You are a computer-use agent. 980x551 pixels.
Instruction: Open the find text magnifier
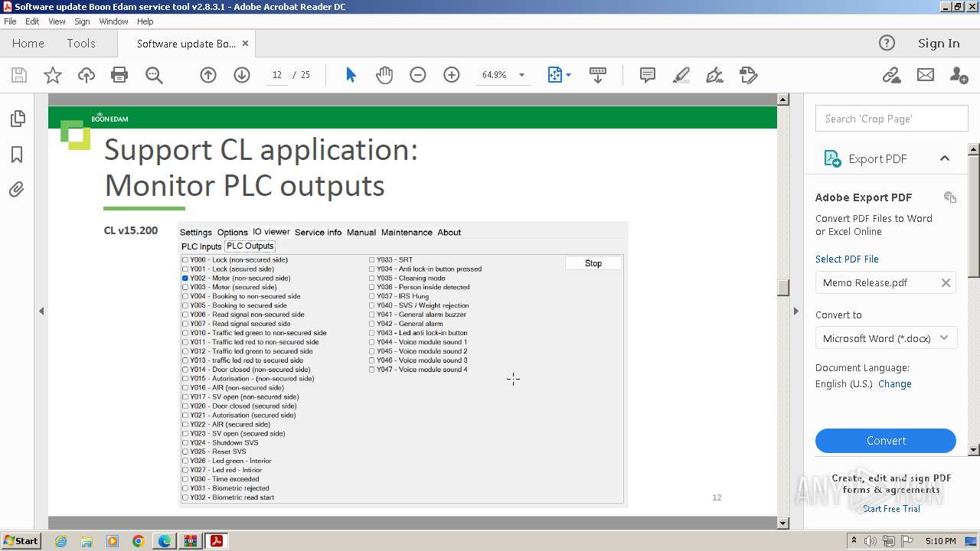point(154,75)
